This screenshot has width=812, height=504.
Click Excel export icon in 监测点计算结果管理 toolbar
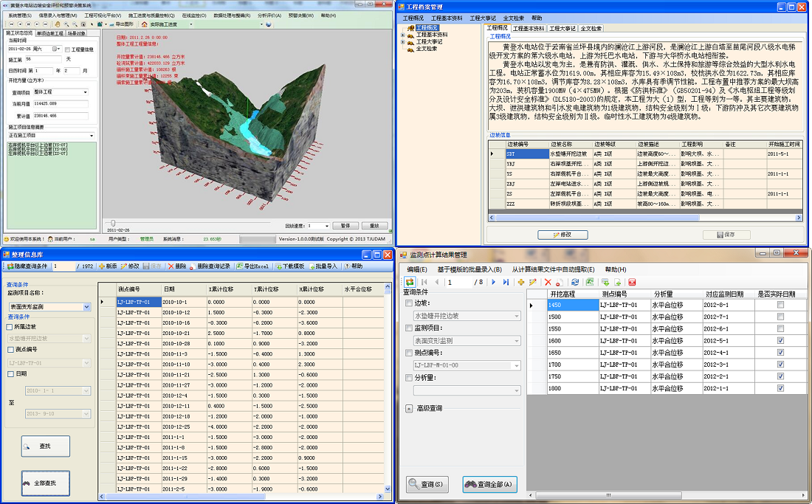590,282
